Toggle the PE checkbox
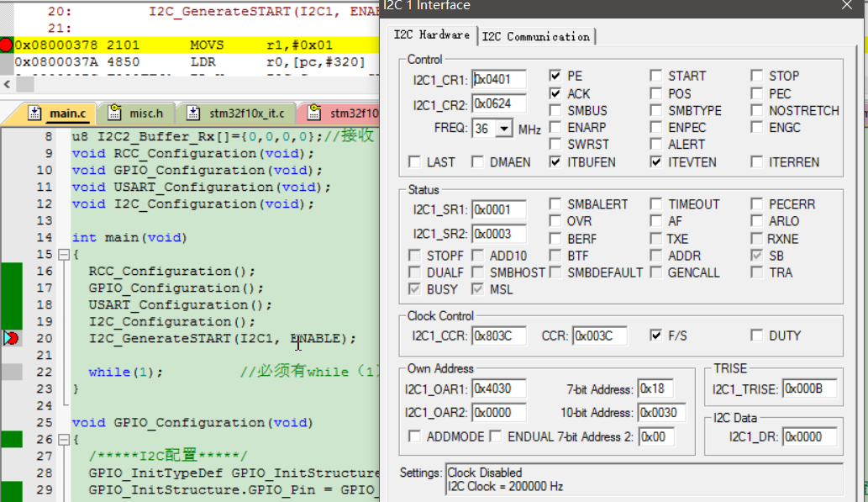The image size is (868, 502). pyautogui.click(x=555, y=76)
